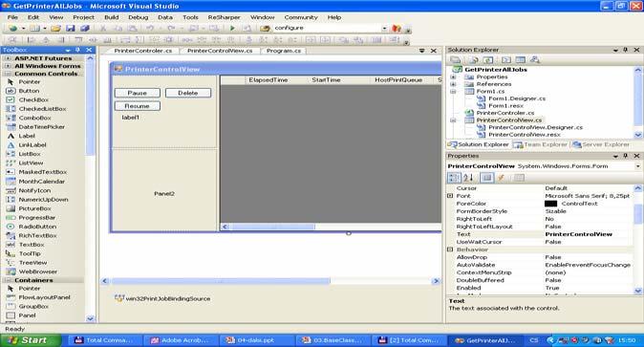The height and width of the screenshot is (347, 644).
Task: Toggle auto-hide pin on Solution Explorer panel
Action: [626, 50]
